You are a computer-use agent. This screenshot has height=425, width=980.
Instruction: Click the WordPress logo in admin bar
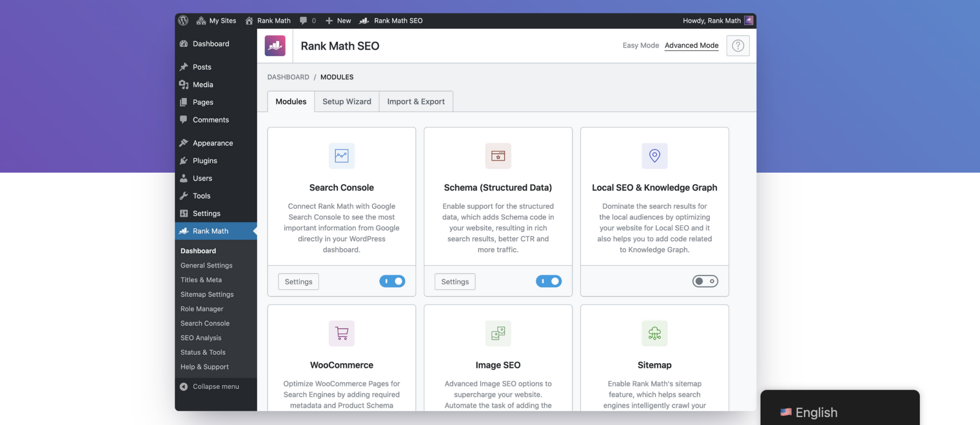[183, 20]
